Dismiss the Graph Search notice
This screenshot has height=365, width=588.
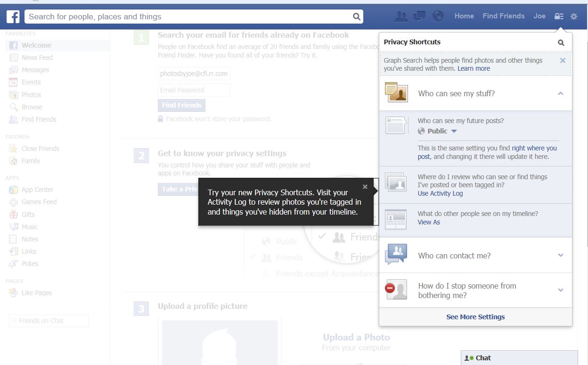[563, 60]
